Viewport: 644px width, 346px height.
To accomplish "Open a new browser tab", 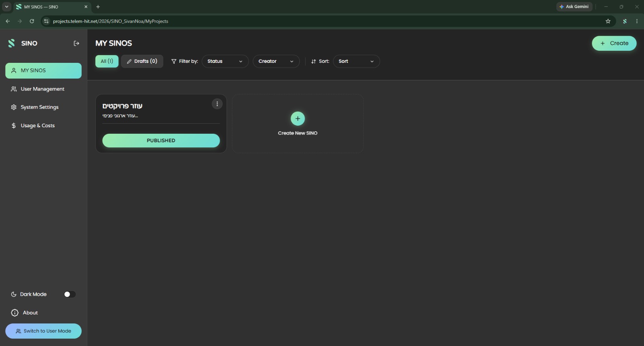I will click(98, 7).
